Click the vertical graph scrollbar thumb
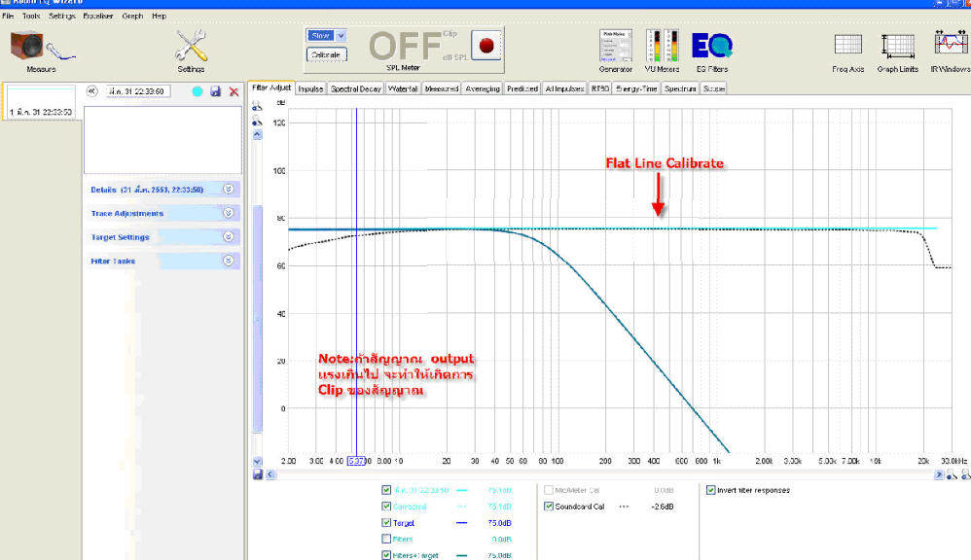The height and width of the screenshot is (560, 971). click(258, 319)
